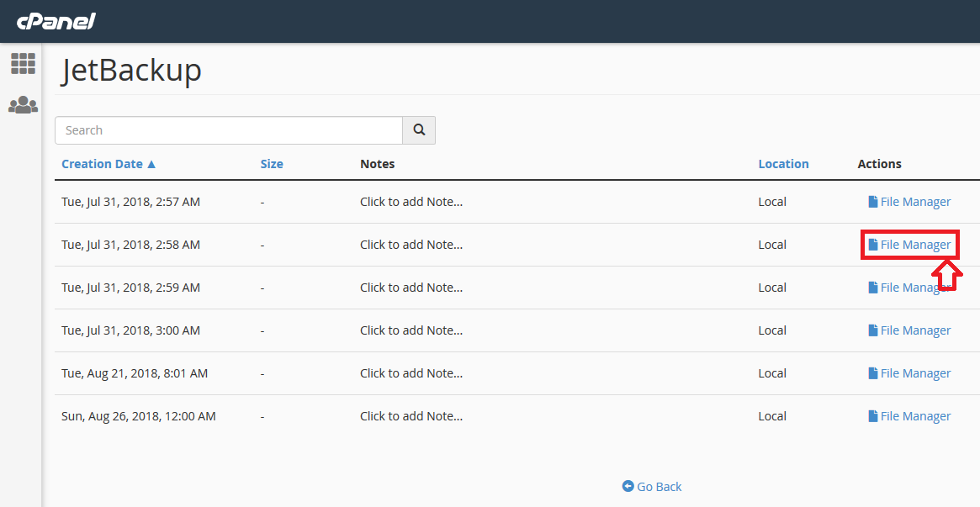Screen dimensions: 980x507
Task: Open the apps grid icon in sidebar
Action: [23, 63]
